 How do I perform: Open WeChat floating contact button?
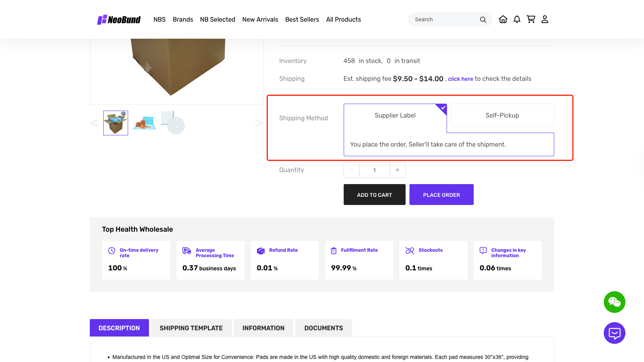click(x=614, y=302)
